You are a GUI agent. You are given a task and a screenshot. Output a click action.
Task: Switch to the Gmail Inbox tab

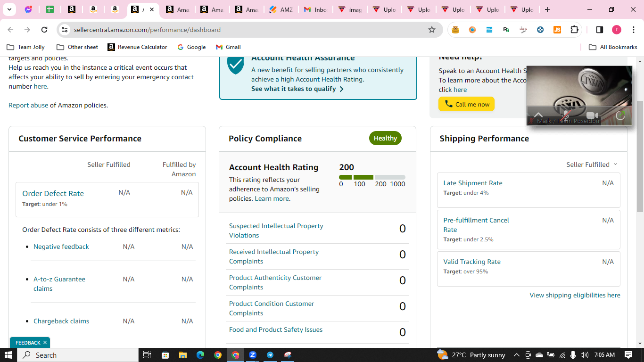pyautogui.click(x=315, y=9)
